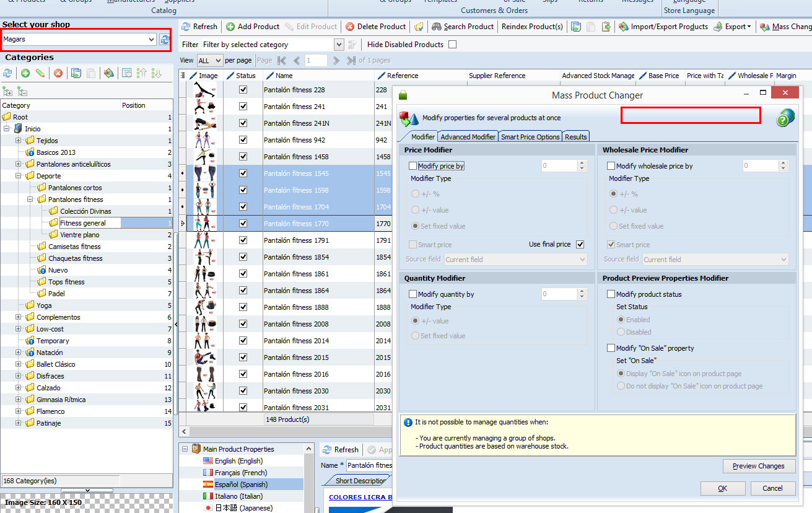Click the clipboard export icon before Import/Export Products
812x513 pixels.
point(606,27)
